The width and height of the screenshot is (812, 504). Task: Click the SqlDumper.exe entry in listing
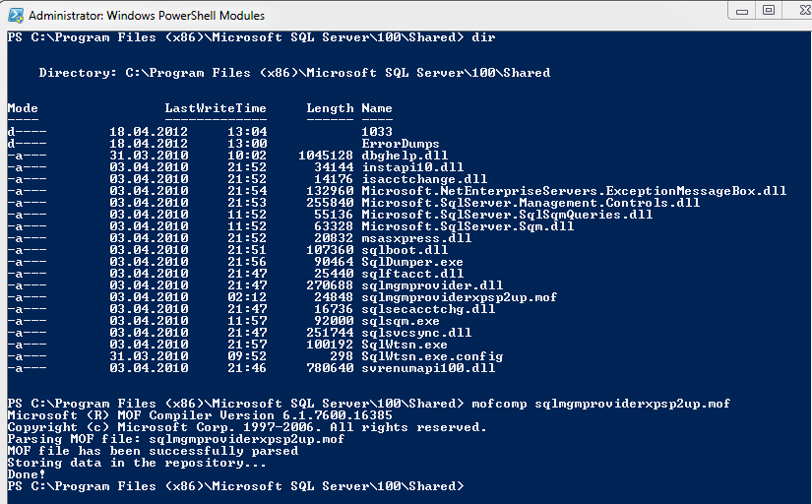412,262
